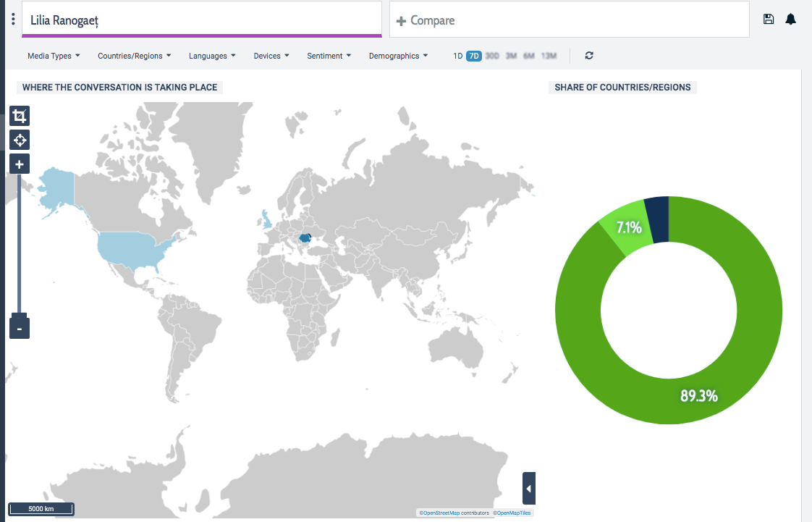Zoom in the map with plus button
Image resolution: width=812 pixels, height=522 pixels.
pyautogui.click(x=20, y=164)
